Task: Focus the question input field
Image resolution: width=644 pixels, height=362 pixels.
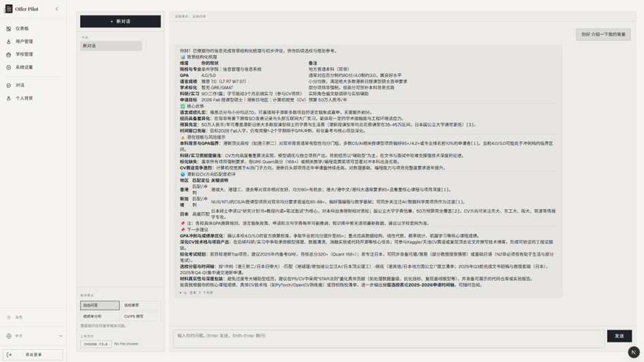Action: click(x=388, y=339)
